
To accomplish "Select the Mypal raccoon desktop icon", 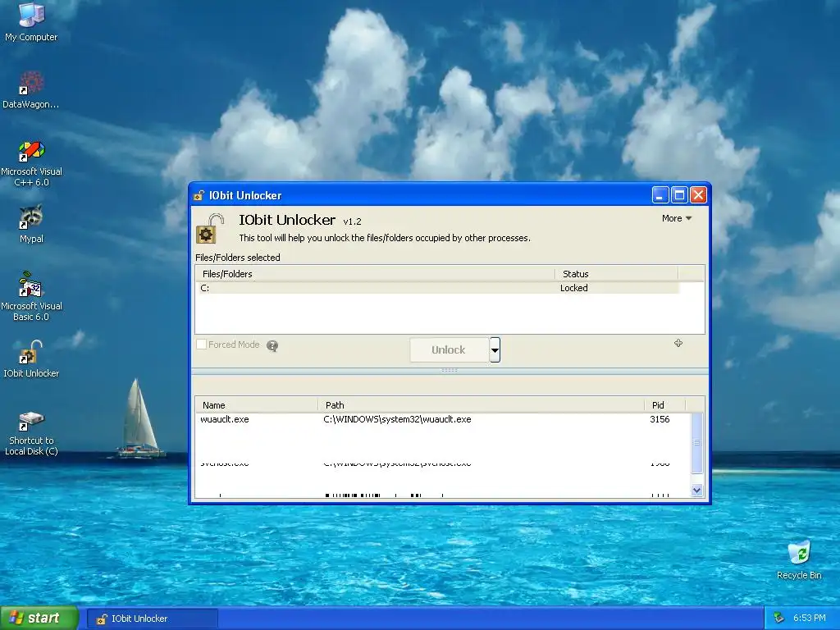I will click(x=31, y=224).
